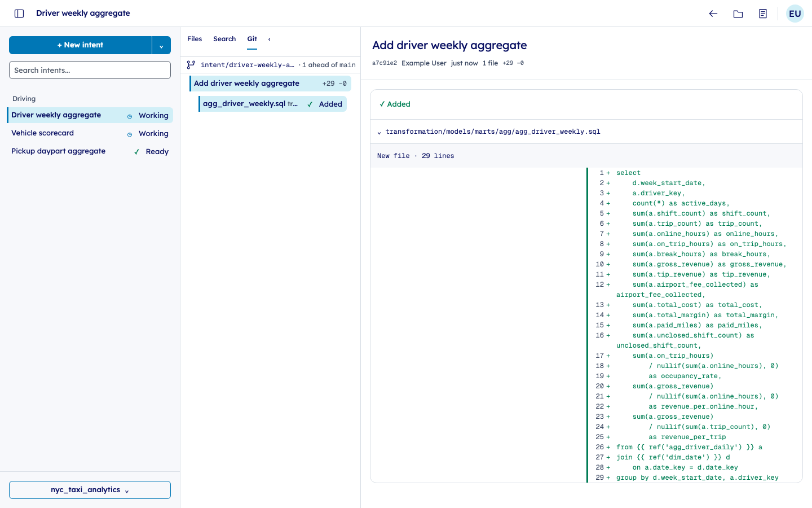
Task: Click the branch name intent/driver-weekly-a…
Action: click(247, 65)
